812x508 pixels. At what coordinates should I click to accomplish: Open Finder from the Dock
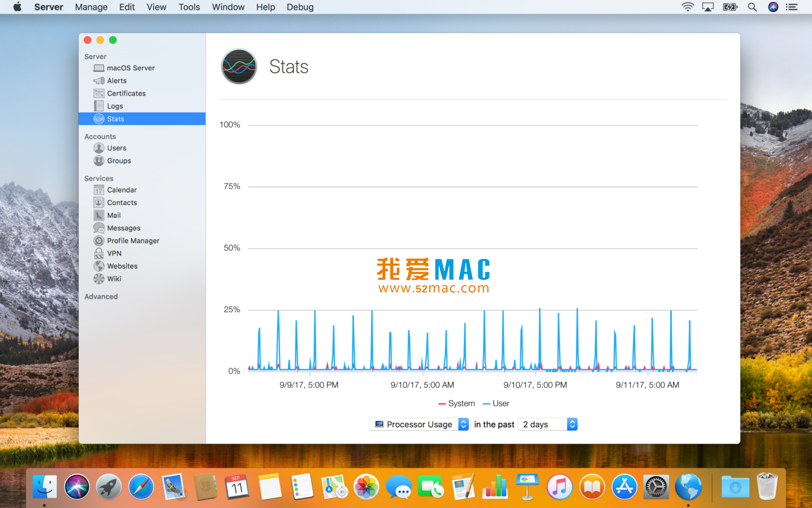coord(45,487)
